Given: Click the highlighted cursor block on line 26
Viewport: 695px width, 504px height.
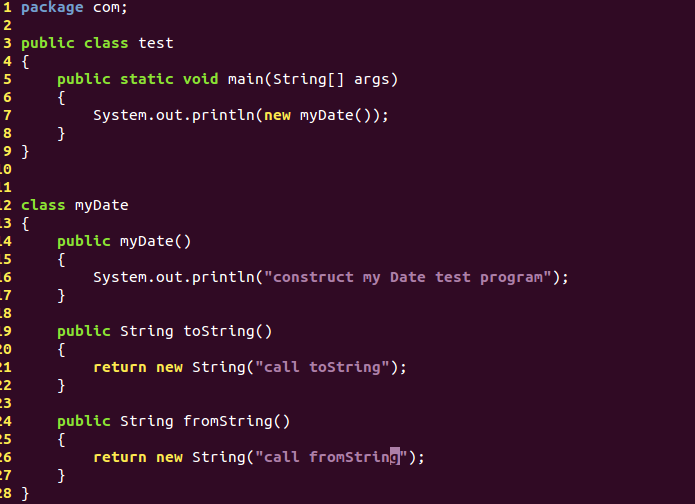Looking at the screenshot, I should coord(394,456).
